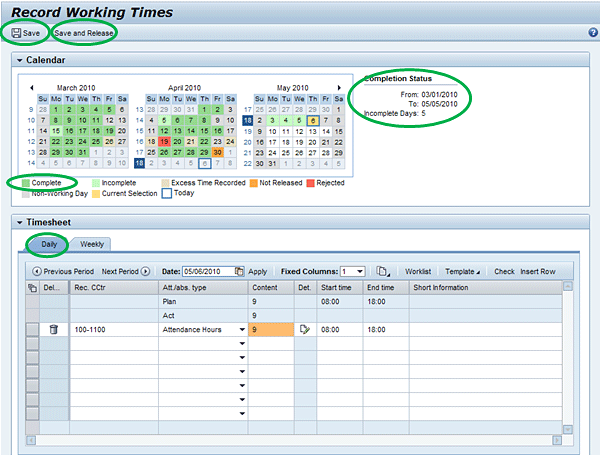Delete the 100-1100 row via trash icon
This screenshot has width=600, height=456.
(54, 328)
